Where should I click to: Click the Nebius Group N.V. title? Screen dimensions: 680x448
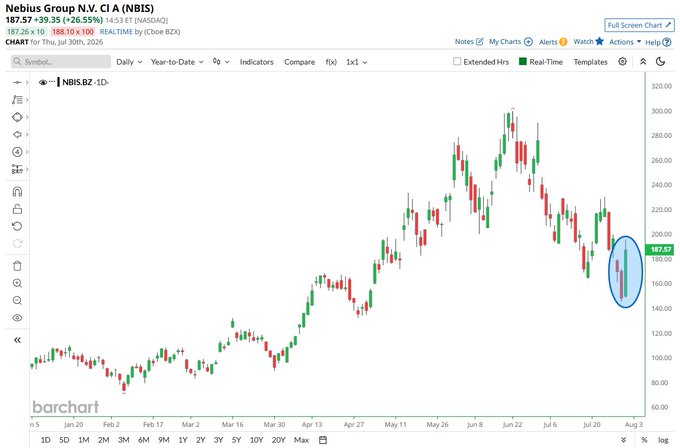coord(79,8)
